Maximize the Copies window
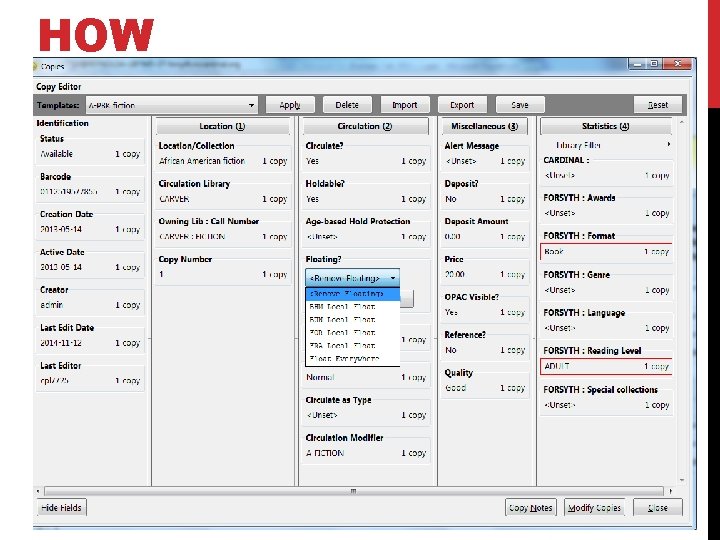 [x=654, y=64]
